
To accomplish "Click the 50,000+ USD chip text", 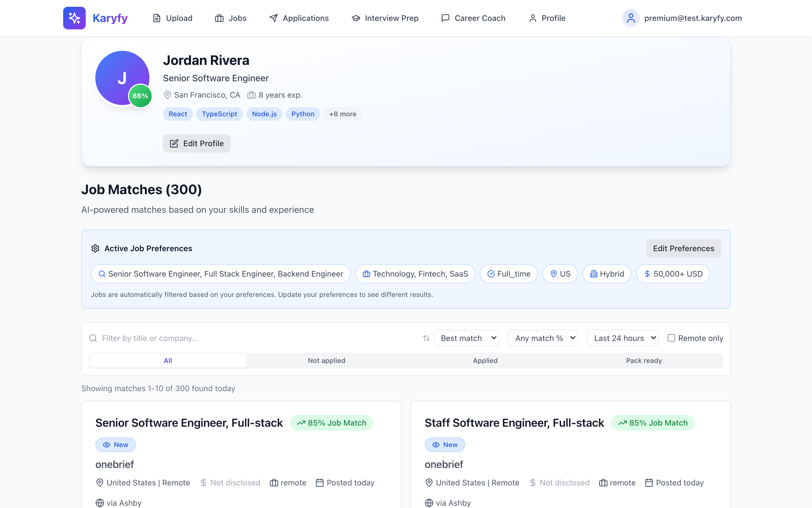I will tap(678, 274).
